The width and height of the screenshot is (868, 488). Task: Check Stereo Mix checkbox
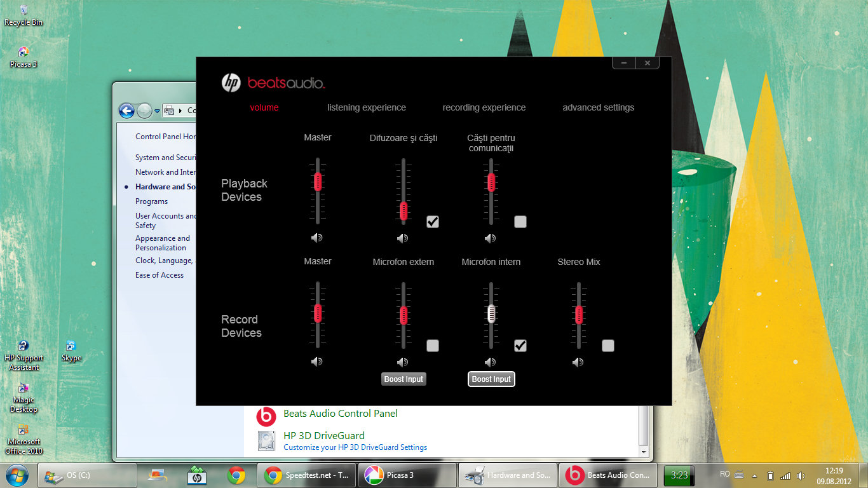coord(608,345)
